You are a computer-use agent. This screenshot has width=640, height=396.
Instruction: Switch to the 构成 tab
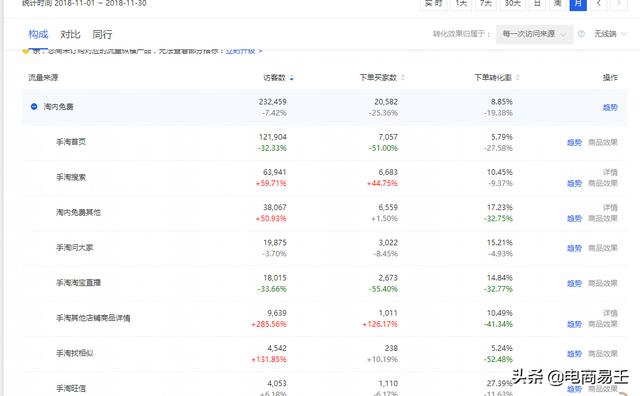point(38,34)
